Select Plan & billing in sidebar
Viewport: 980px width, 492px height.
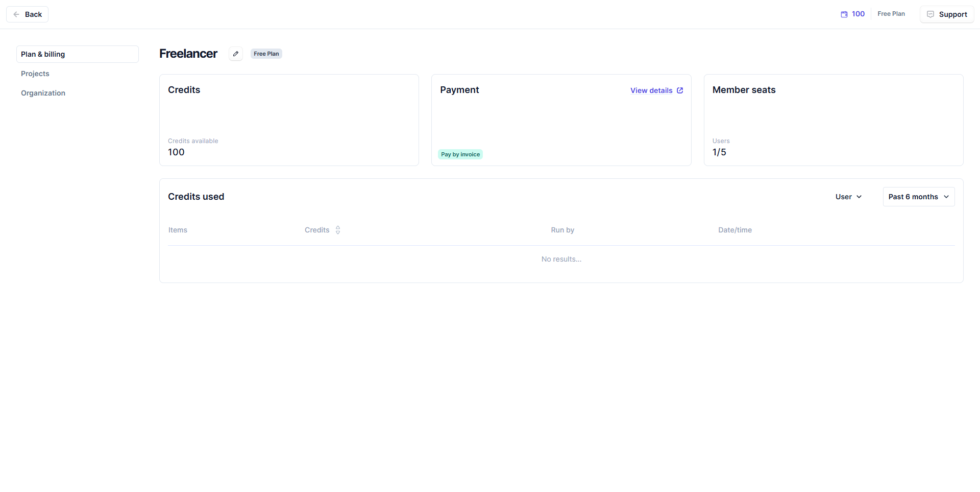[78, 54]
